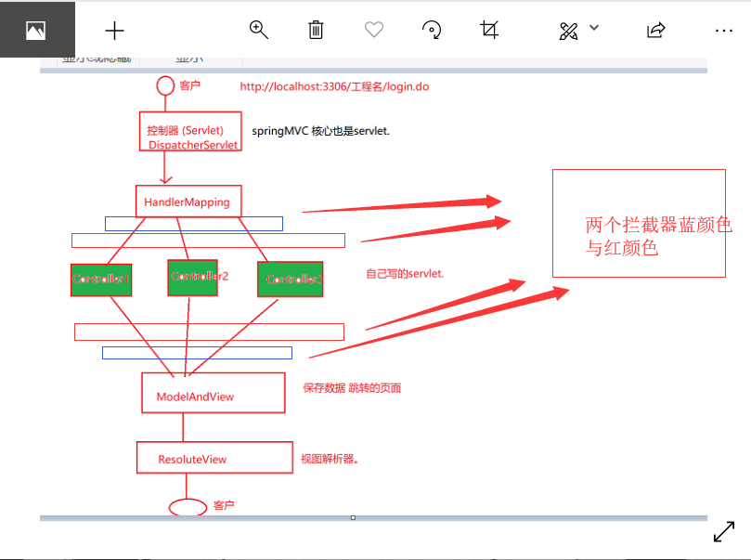
Task: Open Edit and Create tool icon
Action: (x=568, y=32)
